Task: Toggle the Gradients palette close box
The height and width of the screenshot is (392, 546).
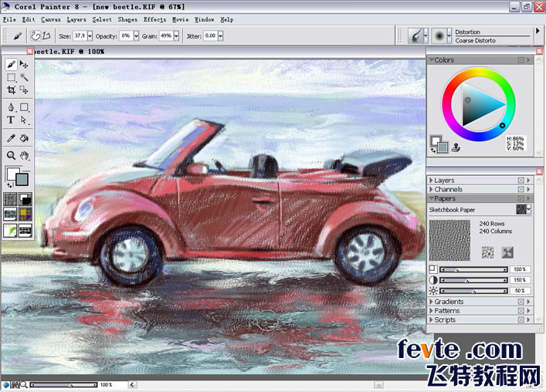Action: tap(521, 302)
